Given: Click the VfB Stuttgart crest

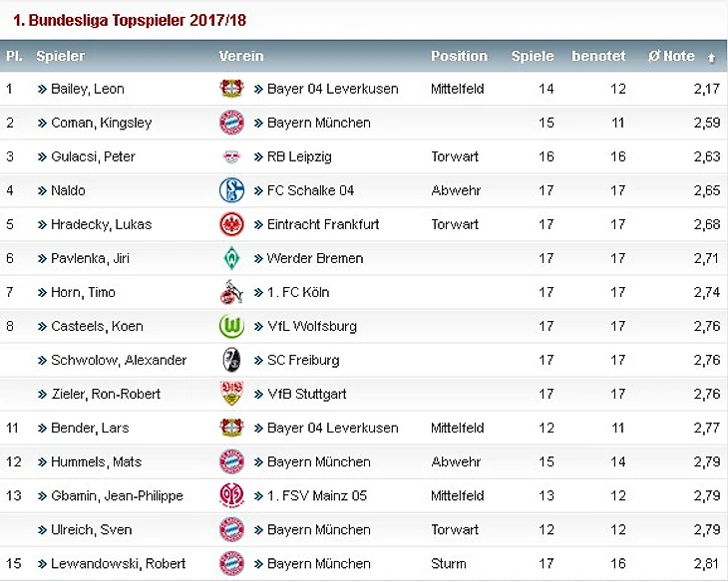Looking at the screenshot, I should tap(231, 394).
